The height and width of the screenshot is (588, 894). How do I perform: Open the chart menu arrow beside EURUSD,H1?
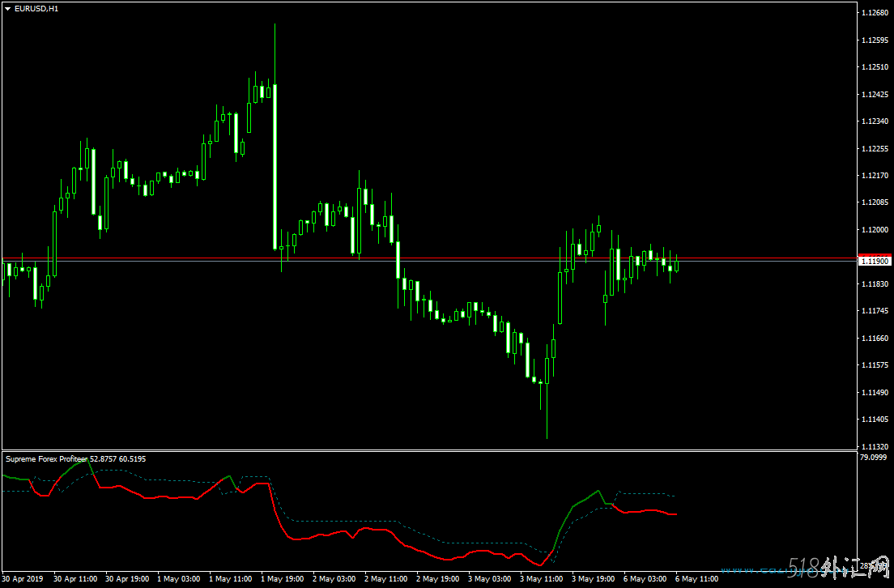[8, 9]
